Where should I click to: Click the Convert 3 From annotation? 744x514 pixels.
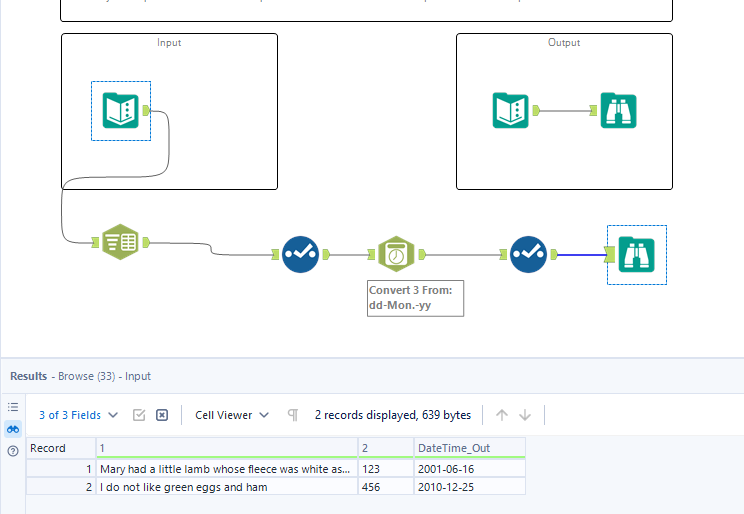click(x=416, y=298)
